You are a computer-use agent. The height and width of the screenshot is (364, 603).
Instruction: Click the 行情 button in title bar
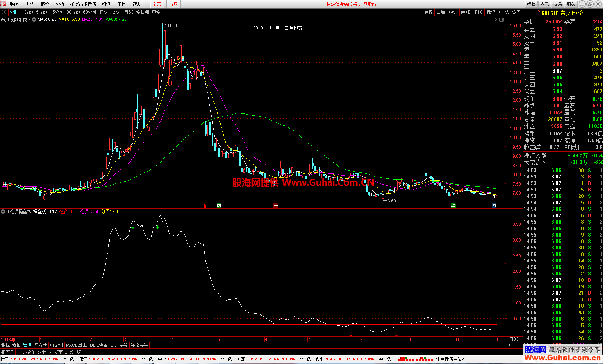coord(532,4)
